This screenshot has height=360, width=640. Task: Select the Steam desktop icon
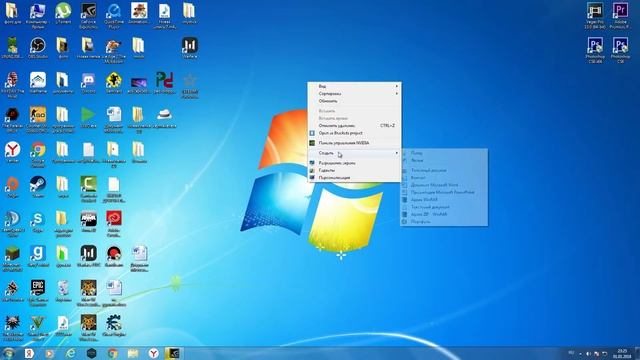point(38,186)
